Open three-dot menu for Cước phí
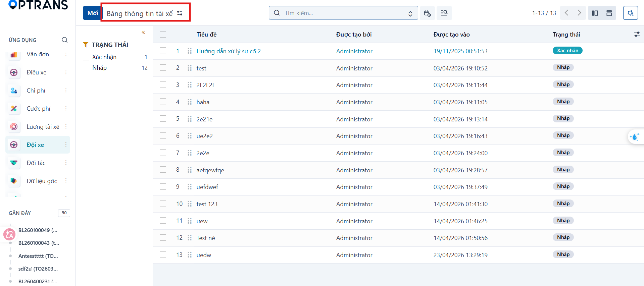The image size is (644, 286). pyautogui.click(x=66, y=109)
